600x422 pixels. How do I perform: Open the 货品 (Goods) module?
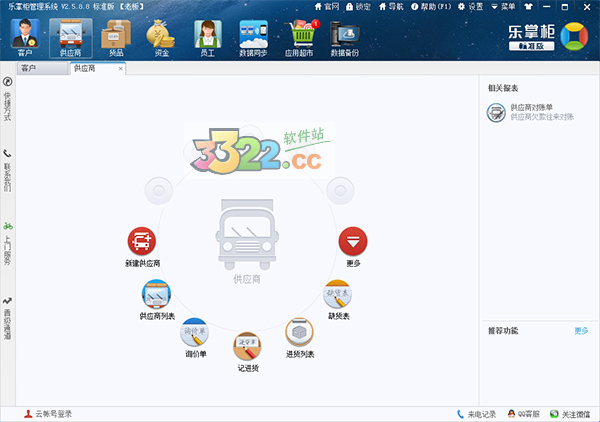click(116, 38)
